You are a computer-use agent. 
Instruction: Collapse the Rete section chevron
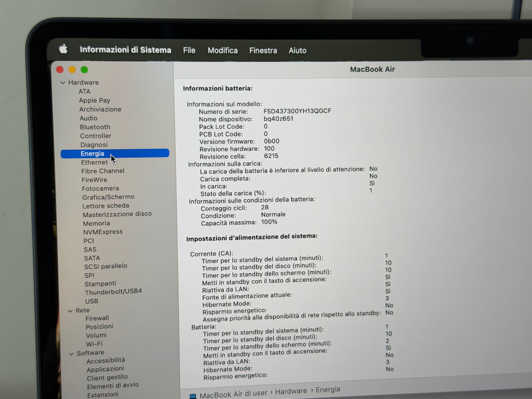pyautogui.click(x=70, y=311)
